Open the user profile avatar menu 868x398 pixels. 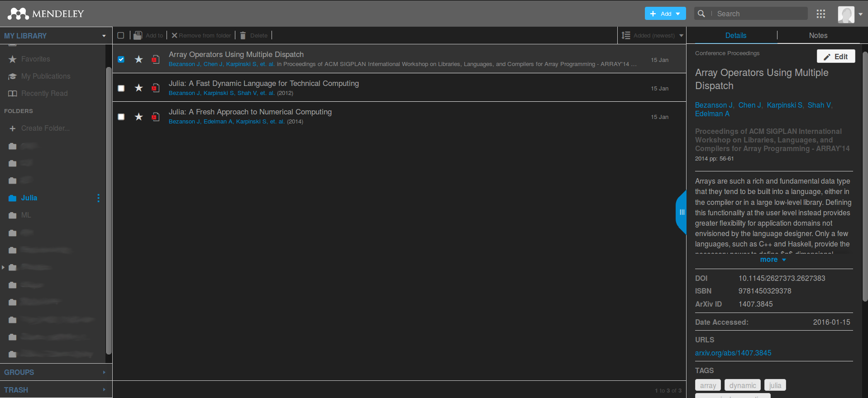coord(846,14)
